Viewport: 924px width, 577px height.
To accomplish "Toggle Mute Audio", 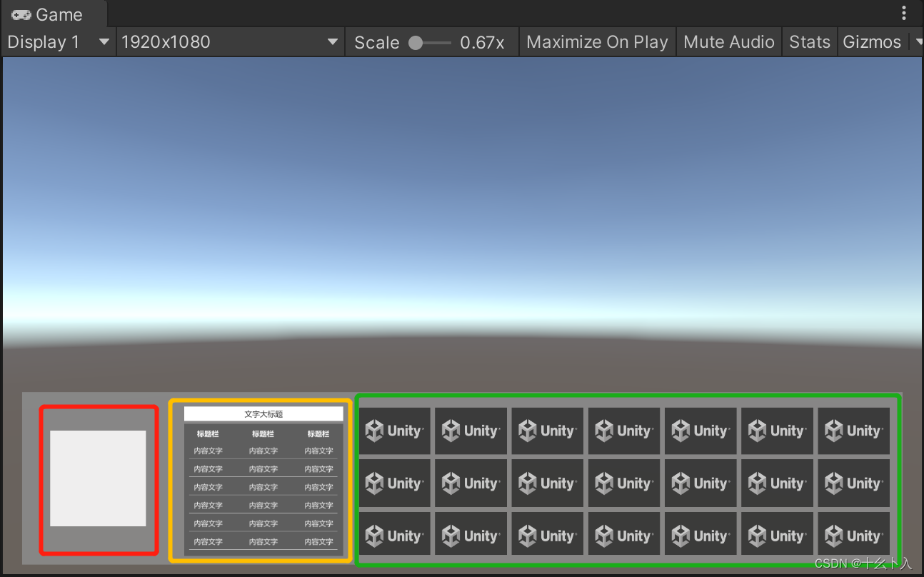I will point(729,42).
